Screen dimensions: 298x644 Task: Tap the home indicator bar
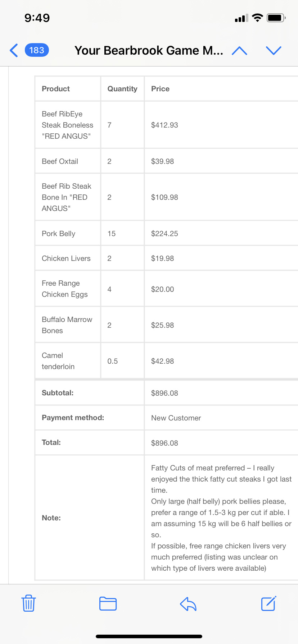(149, 636)
